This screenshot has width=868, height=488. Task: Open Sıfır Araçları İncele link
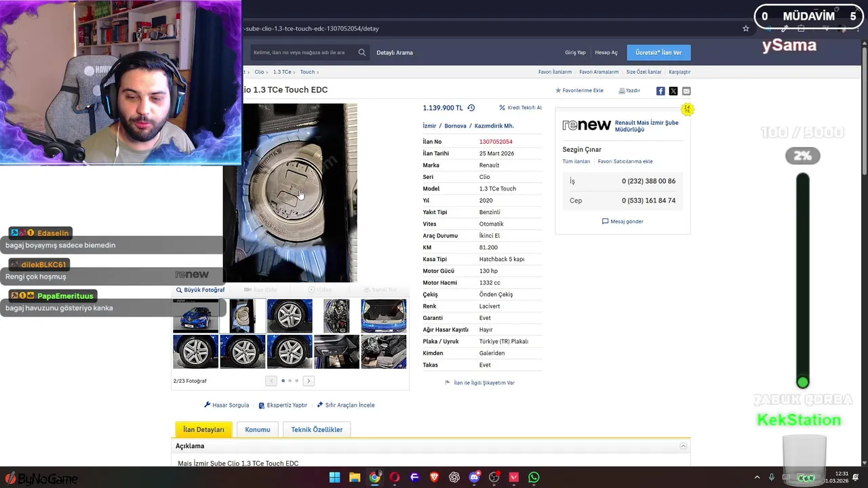click(345, 405)
